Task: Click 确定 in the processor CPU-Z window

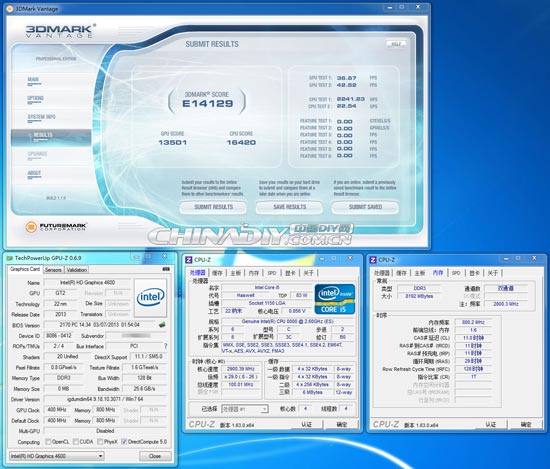Action: pos(342,424)
